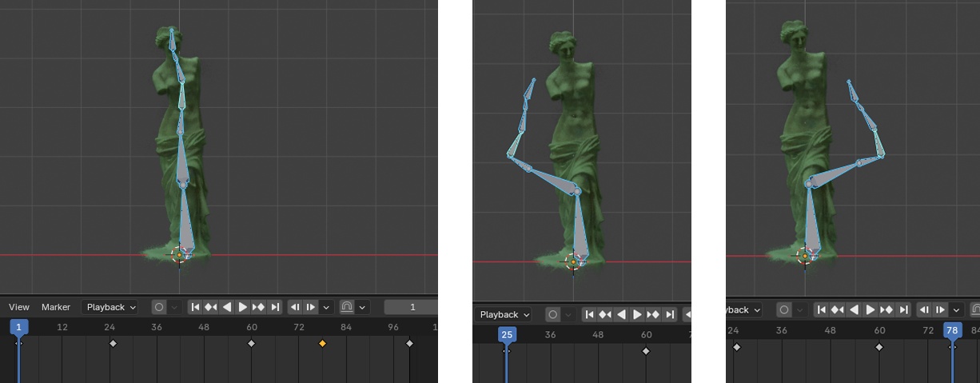980x383 pixels.
Task: Click frame number 96 in frame 1 timeline ruler
Action: (392, 327)
